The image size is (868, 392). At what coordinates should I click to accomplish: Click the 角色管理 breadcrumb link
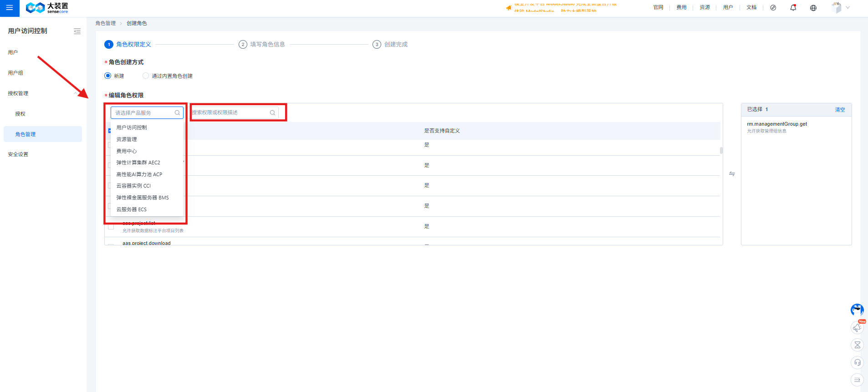pyautogui.click(x=106, y=23)
